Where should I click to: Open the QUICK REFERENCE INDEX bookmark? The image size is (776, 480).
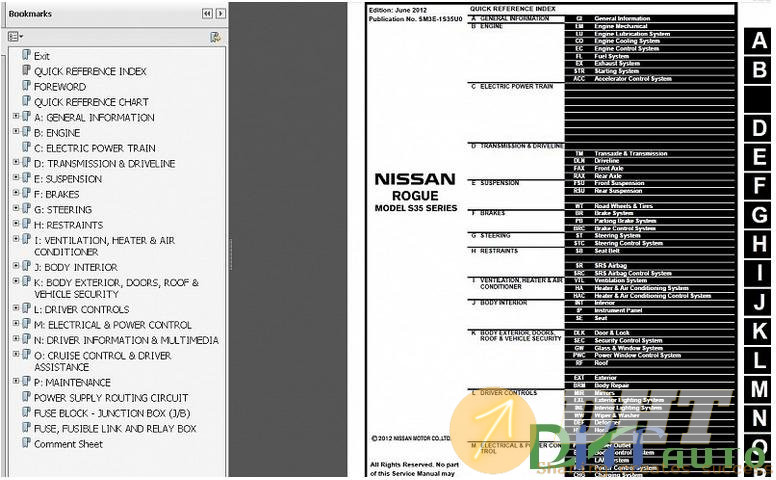point(90,72)
